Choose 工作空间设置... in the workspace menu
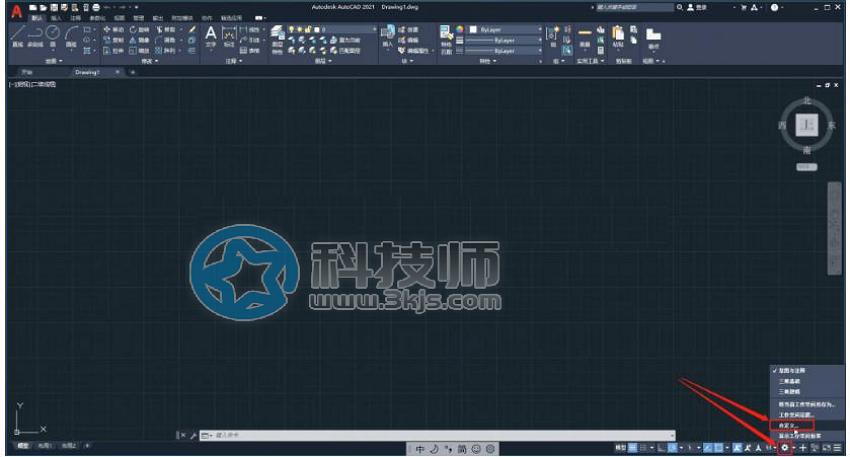Screen dimensions: 850x457 point(796,415)
